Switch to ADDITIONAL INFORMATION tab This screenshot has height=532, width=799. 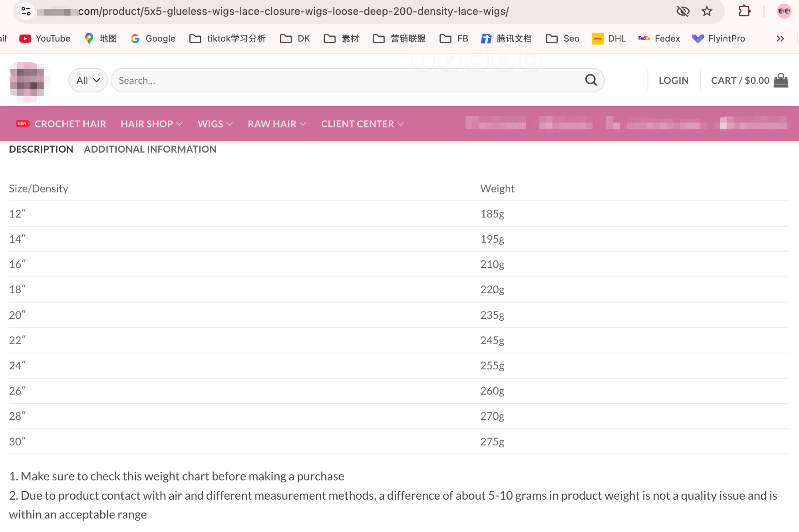(150, 149)
